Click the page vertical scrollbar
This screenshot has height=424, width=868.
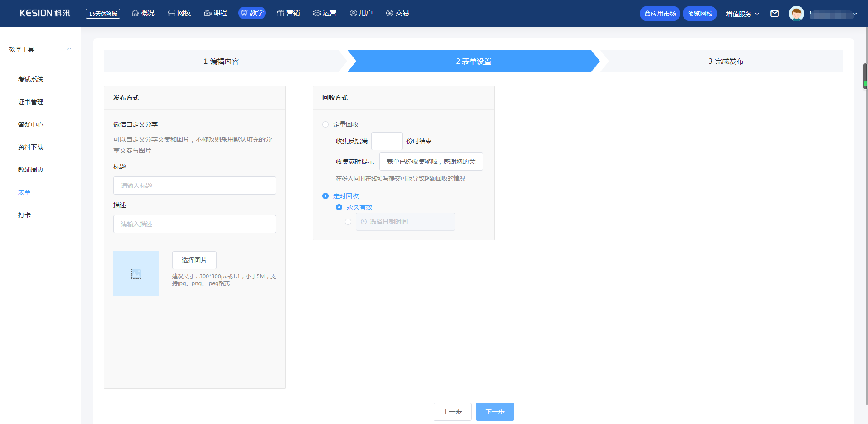[x=865, y=76]
